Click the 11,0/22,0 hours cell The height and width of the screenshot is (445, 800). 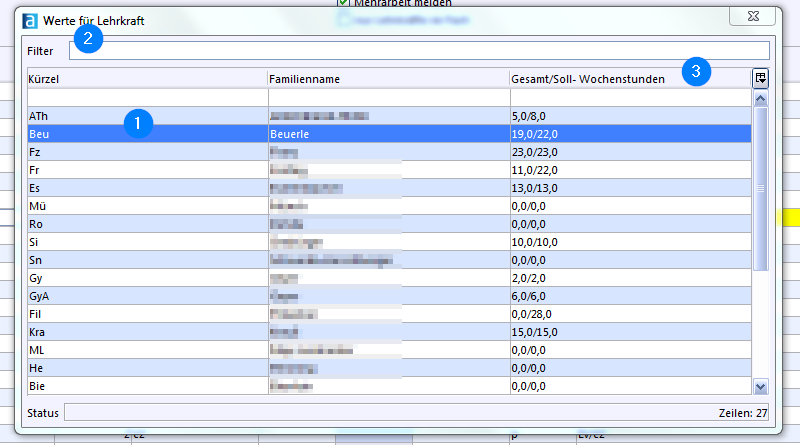(x=631, y=170)
